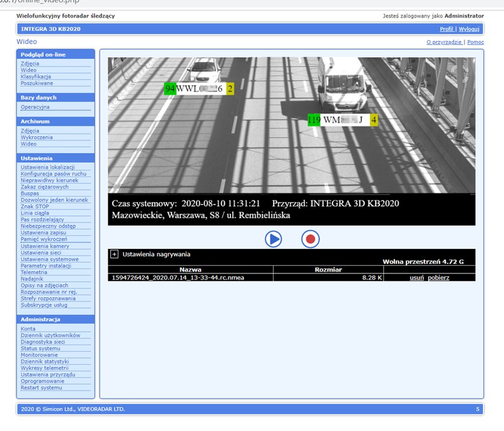Select Ustawienia kamery menu item
Image resolution: width=504 pixels, height=431 pixels.
coord(45,246)
